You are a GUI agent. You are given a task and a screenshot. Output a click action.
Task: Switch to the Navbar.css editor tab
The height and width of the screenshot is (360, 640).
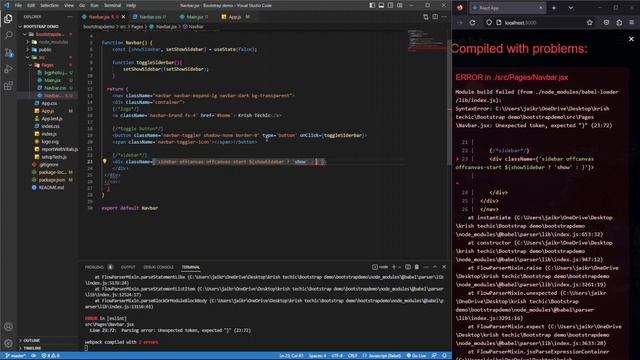pyautogui.click(x=150, y=17)
